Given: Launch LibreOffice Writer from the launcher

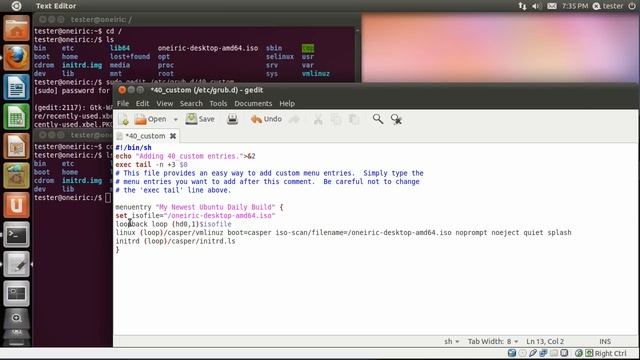Looking at the screenshot, I should (x=16, y=87).
